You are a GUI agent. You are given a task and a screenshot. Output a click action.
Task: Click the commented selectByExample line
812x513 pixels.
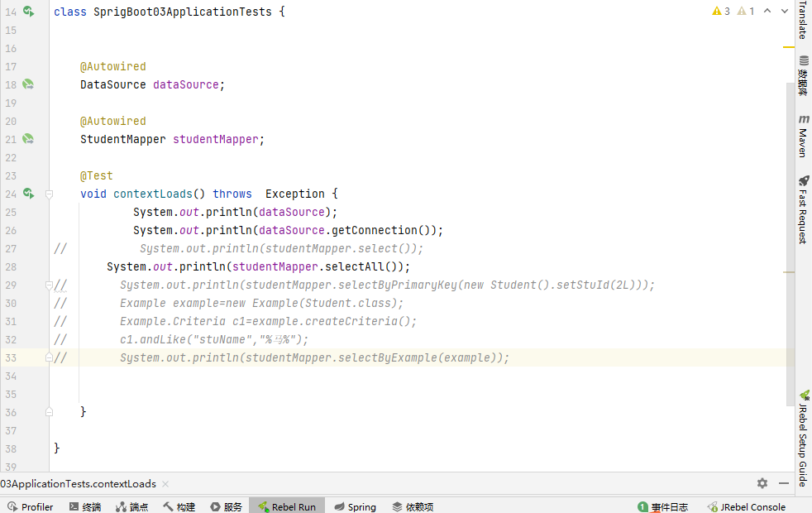(x=314, y=357)
